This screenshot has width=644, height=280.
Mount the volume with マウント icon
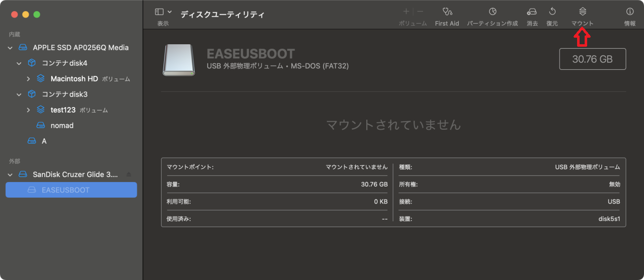[x=582, y=12]
